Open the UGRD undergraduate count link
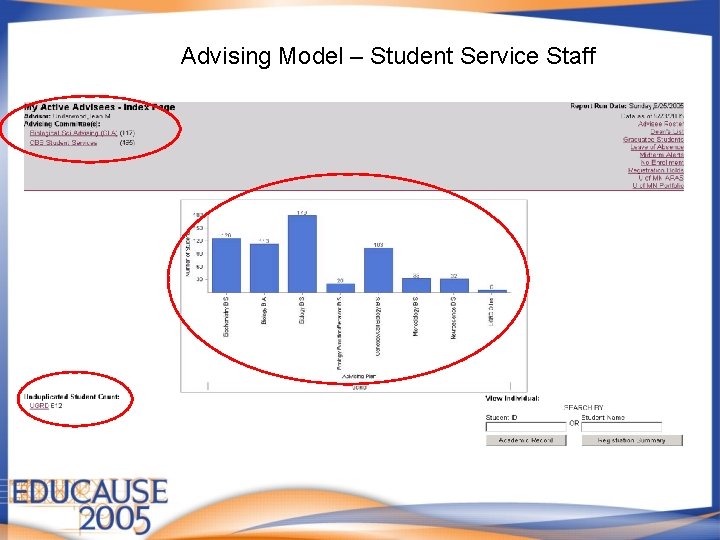720x540 pixels. (39, 406)
